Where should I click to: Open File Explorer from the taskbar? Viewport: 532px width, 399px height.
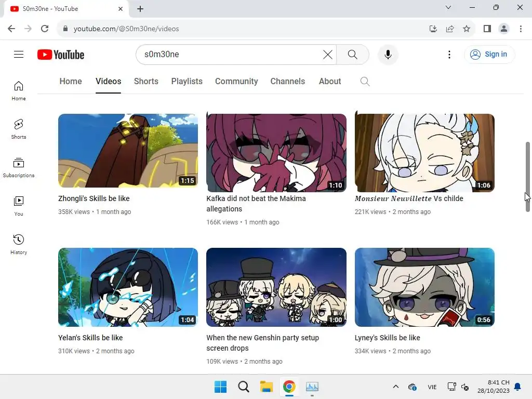tap(267, 387)
